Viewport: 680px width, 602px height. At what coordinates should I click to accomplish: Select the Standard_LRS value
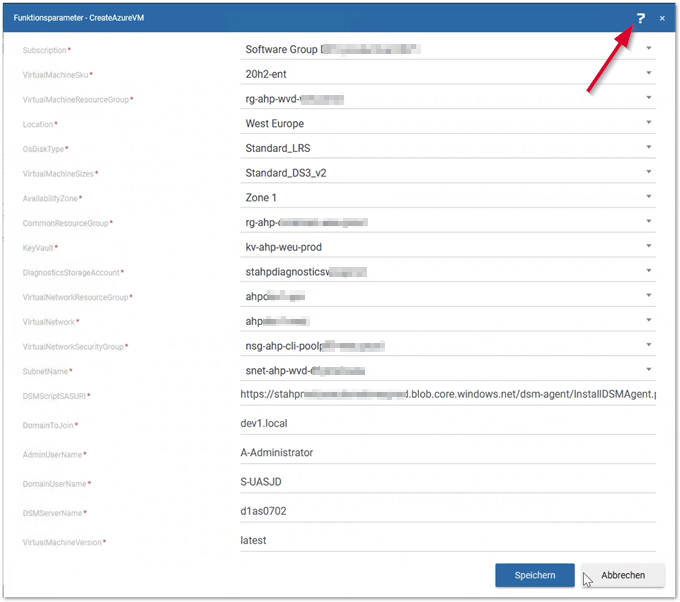pyautogui.click(x=278, y=148)
